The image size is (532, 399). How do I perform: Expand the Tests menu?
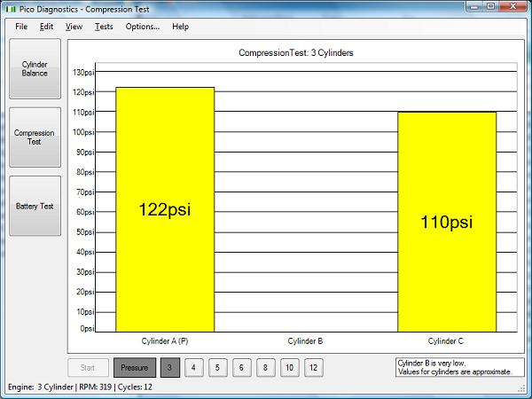pos(104,27)
